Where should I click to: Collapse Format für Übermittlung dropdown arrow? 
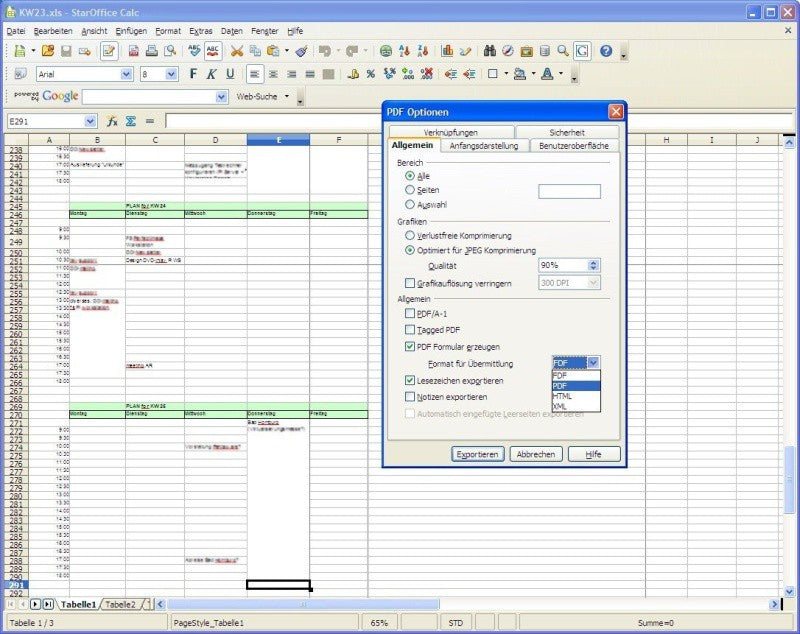coord(593,363)
